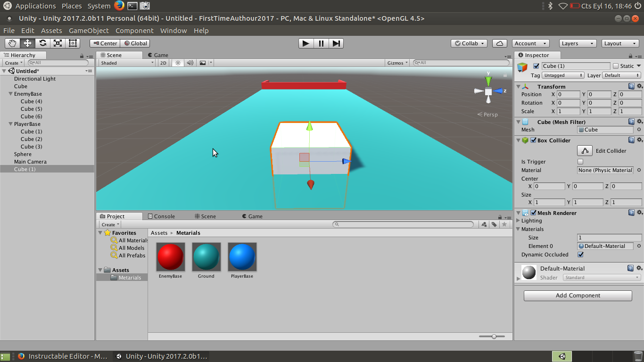
Task: Enable the Static checkbox
Action: tap(615, 66)
